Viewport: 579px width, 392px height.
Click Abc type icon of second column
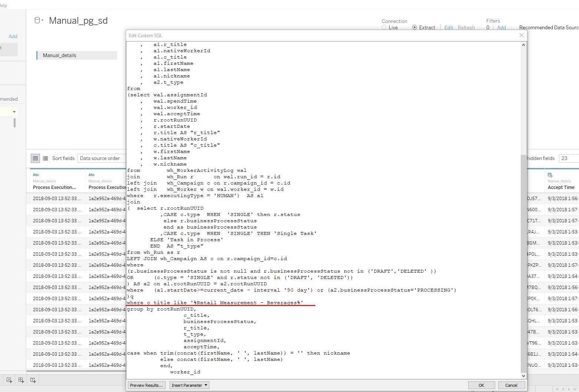pos(92,175)
